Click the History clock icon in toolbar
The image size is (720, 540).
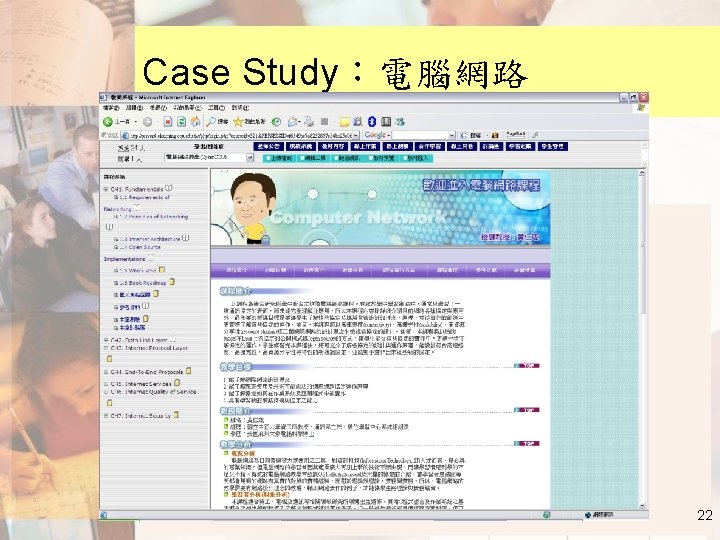click(276, 122)
